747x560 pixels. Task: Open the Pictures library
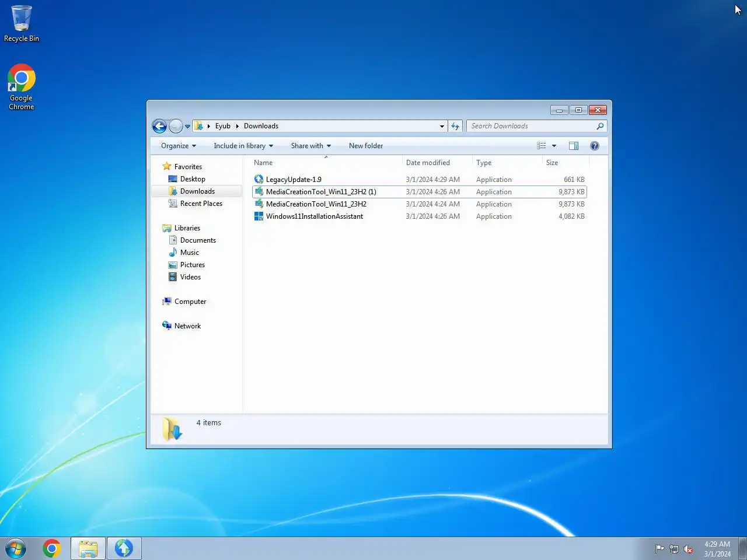coord(193,265)
